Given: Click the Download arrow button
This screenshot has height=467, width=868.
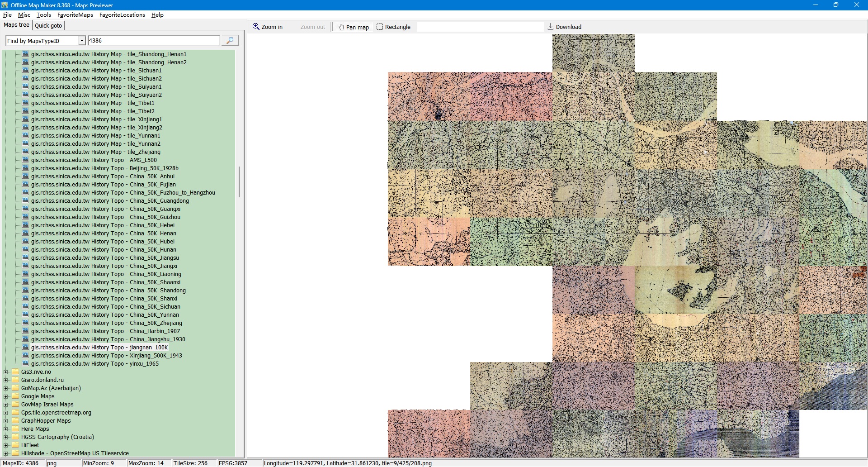Looking at the screenshot, I should click(x=564, y=27).
